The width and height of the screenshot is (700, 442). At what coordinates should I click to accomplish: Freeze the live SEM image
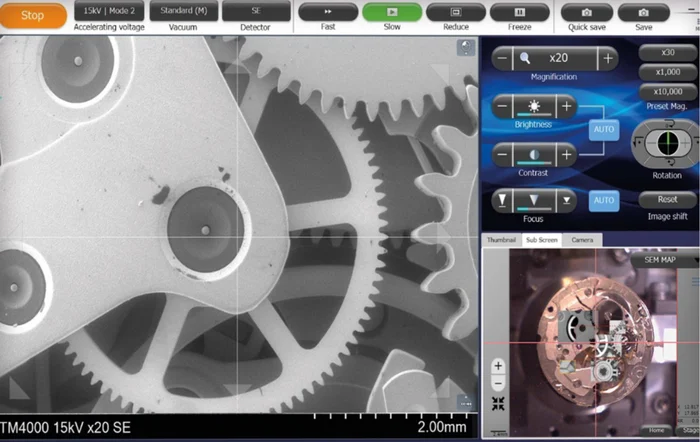click(x=520, y=12)
